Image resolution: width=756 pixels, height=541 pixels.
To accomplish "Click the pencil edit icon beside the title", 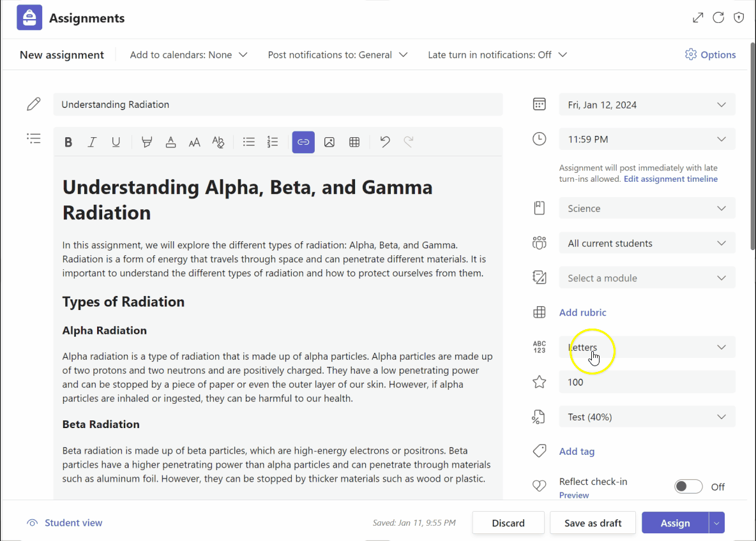I will (34, 103).
